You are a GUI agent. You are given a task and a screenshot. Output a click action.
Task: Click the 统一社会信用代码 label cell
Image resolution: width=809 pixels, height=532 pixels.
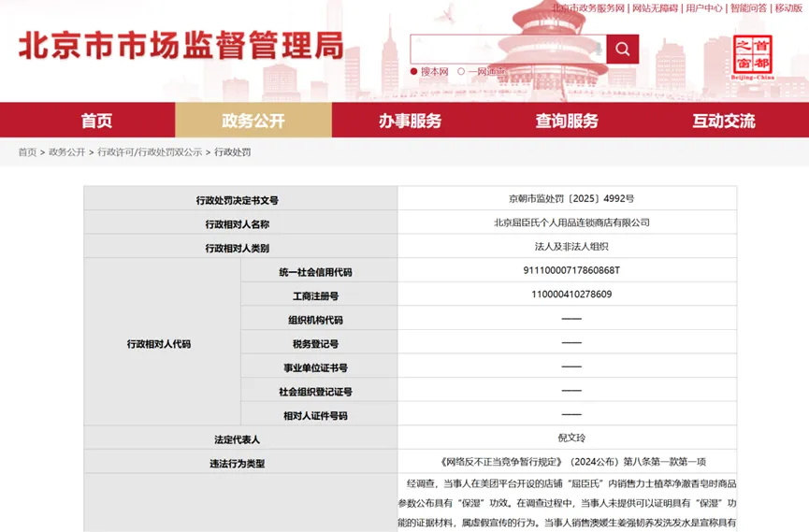[319, 270]
